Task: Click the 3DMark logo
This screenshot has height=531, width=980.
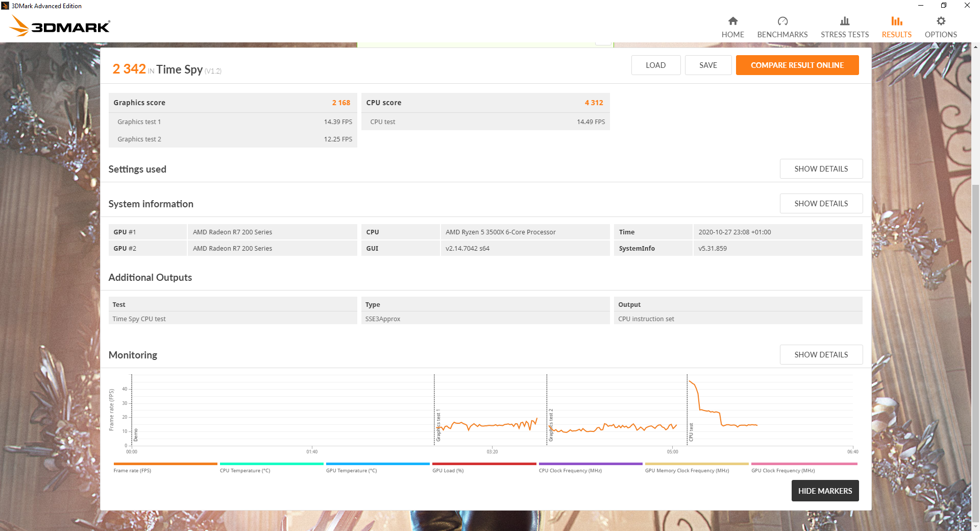Action: [60, 26]
